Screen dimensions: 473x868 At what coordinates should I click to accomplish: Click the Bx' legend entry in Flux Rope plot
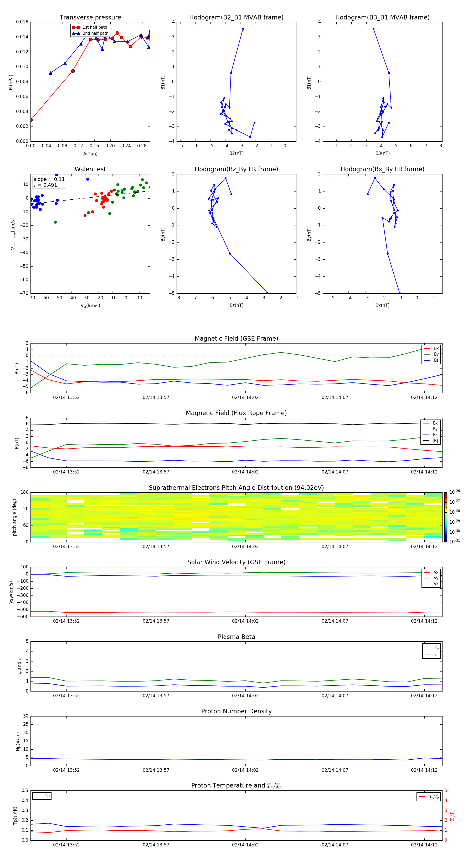tap(431, 423)
